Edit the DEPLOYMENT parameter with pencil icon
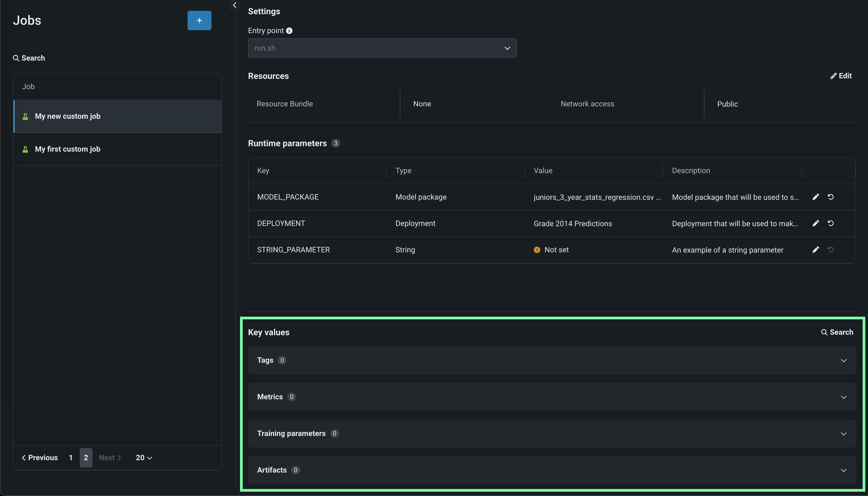The height and width of the screenshot is (496, 868). click(816, 223)
